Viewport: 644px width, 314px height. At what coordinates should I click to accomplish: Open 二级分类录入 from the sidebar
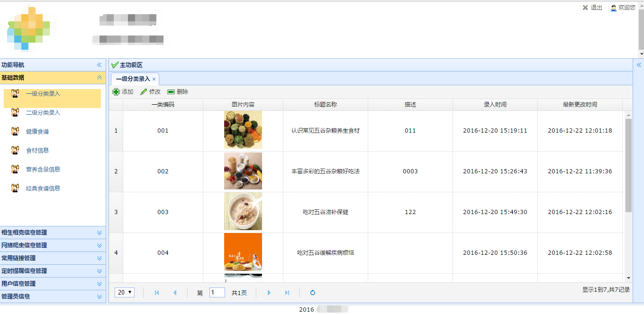point(41,113)
